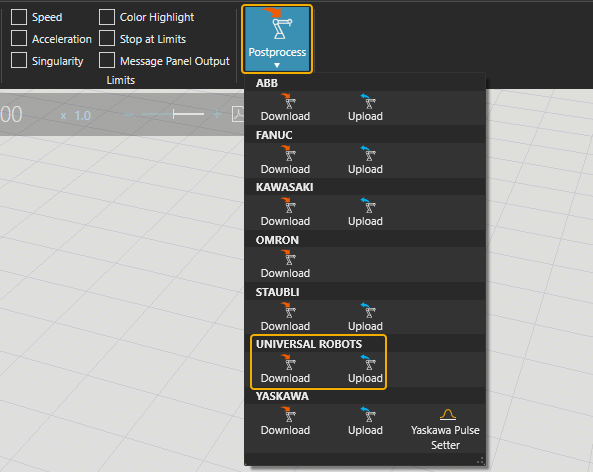The image size is (593, 472).
Task: Check the Stop at Limits option
Action: pyautogui.click(x=107, y=39)
